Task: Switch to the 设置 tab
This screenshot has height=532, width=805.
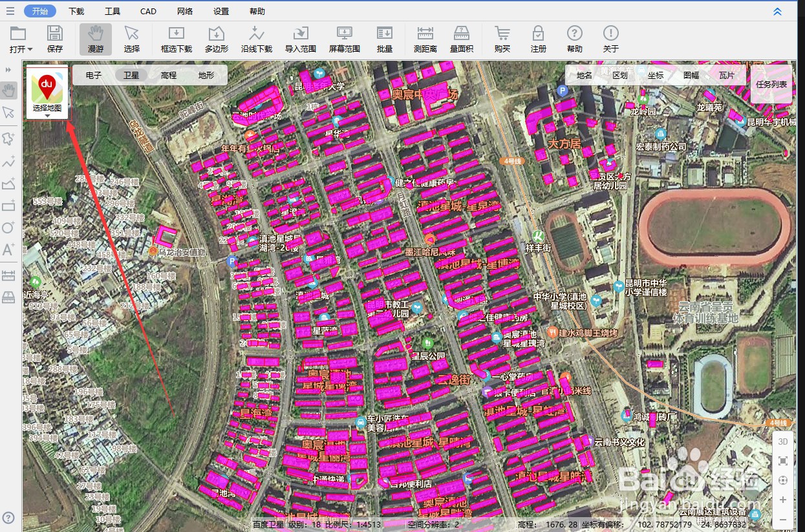Action: 221,11
